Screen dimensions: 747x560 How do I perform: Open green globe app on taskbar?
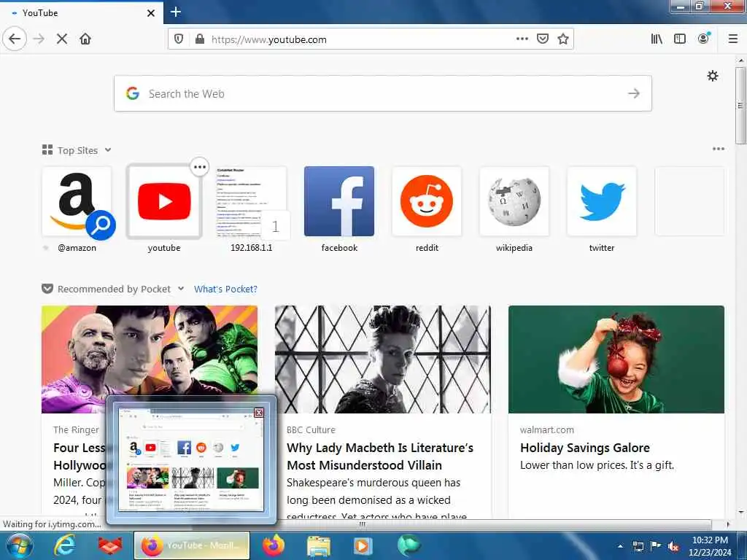(409, 545)
